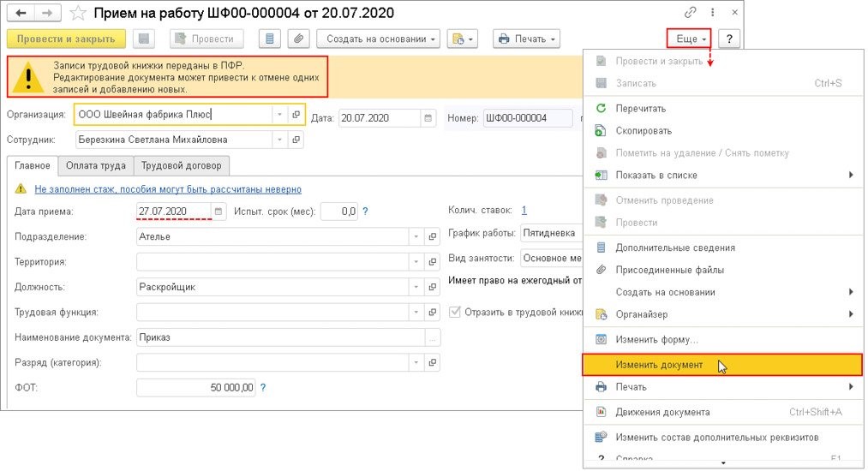
Task: Select 'Изменить документ' in the menu
Action: [x=659, y=365]
